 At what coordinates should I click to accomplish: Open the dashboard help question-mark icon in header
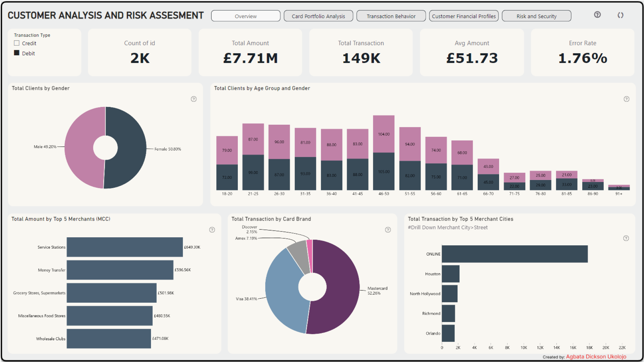click(597, 15)
